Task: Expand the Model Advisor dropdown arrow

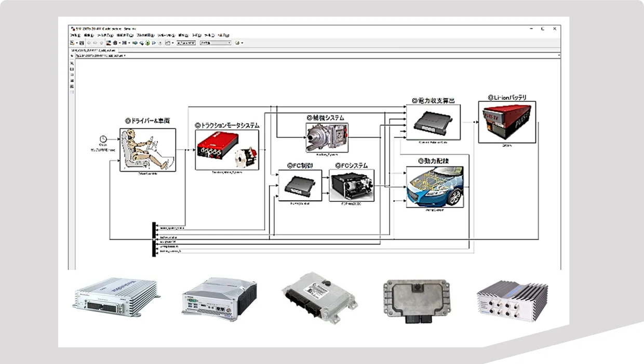Action: tap(242, 43)
